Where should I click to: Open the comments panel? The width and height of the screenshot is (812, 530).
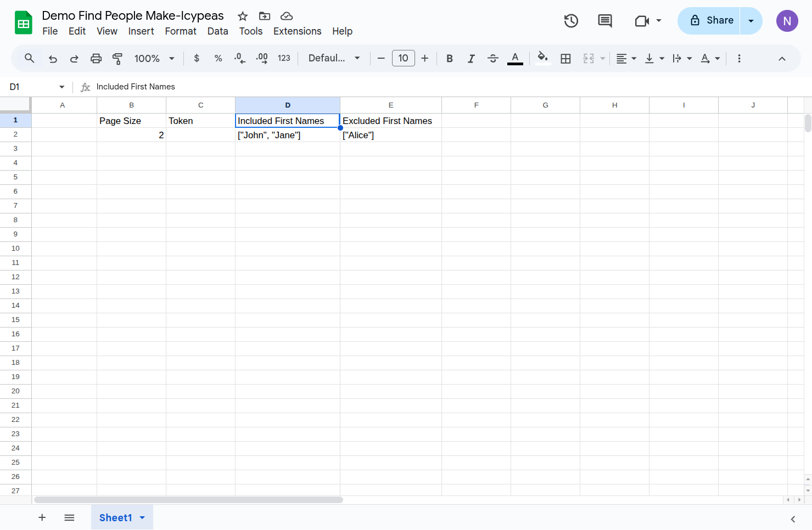tap(605, 21)
